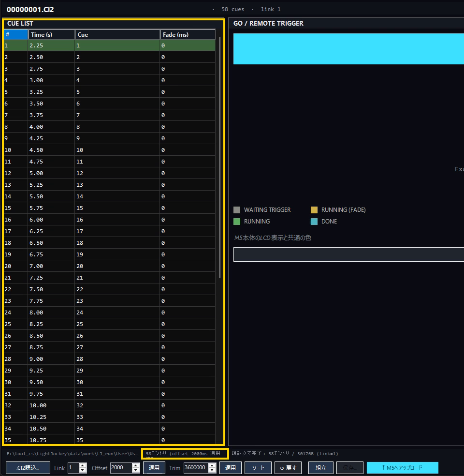Raise the Trim value with its up arrow
The height and width of the screenshot is (476, 464).
pyautogui.click(x=212, y=465)
